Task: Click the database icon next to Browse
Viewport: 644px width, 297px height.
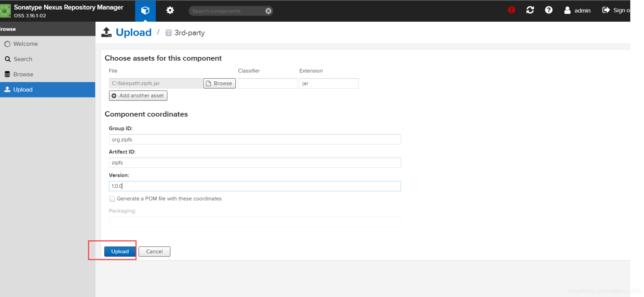Action: click(7, 74)
